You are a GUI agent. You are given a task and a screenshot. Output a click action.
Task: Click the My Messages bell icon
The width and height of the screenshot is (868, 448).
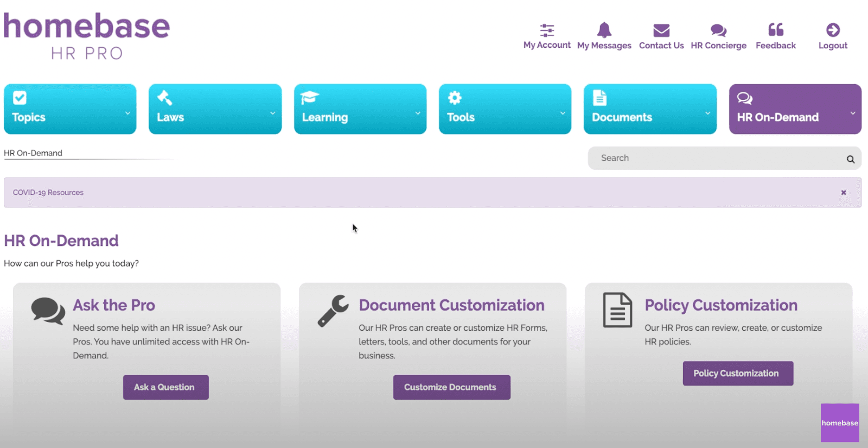[604, 30]
